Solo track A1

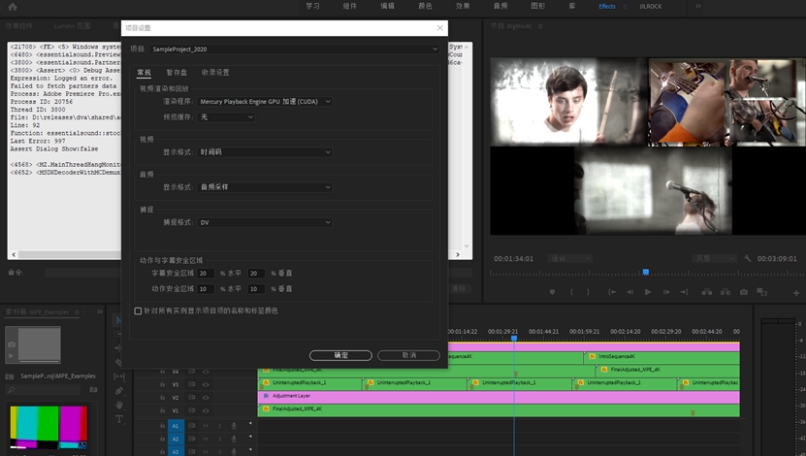tap(219, 426)
